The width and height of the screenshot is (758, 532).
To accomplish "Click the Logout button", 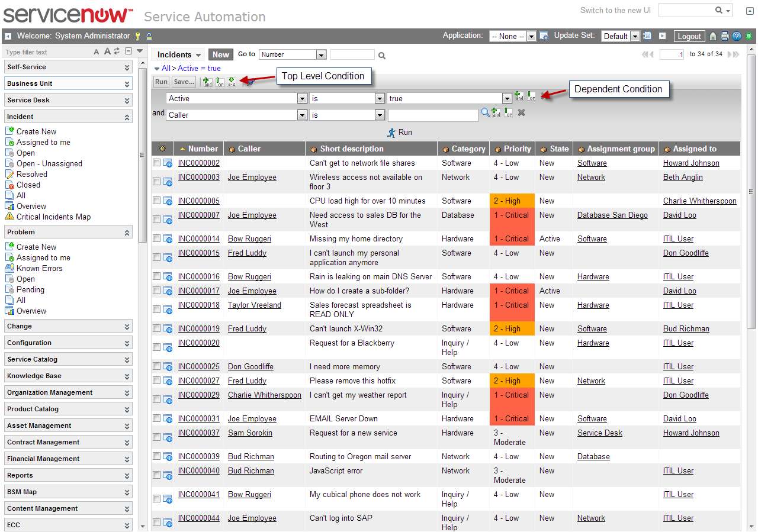I will point(689,36).
